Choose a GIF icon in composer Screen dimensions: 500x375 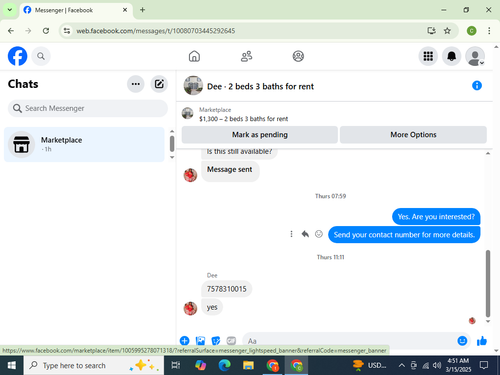click(x=231, y=341)
